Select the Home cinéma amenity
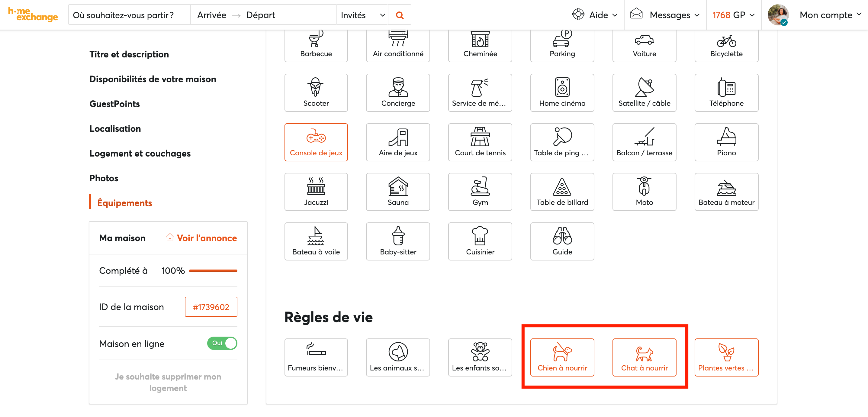Viewport: 868px width, 417px height. click(x=562, y=92)
